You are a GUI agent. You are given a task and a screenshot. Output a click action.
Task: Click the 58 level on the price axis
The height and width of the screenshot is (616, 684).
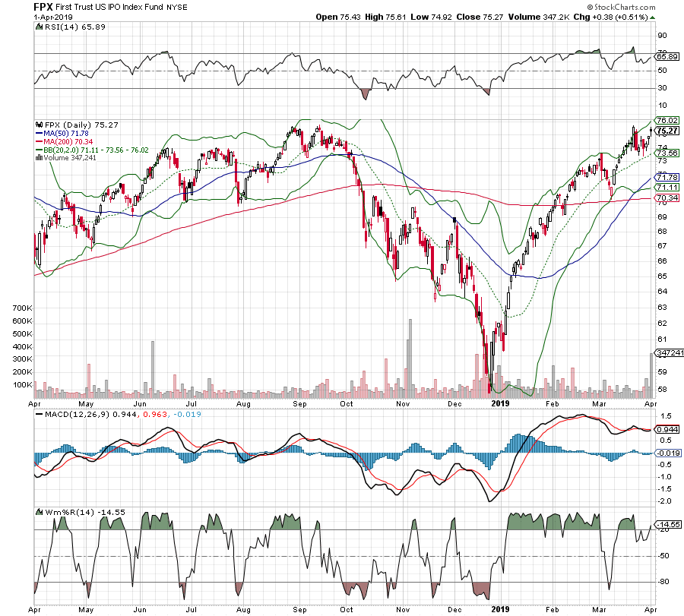pos(662,390)
